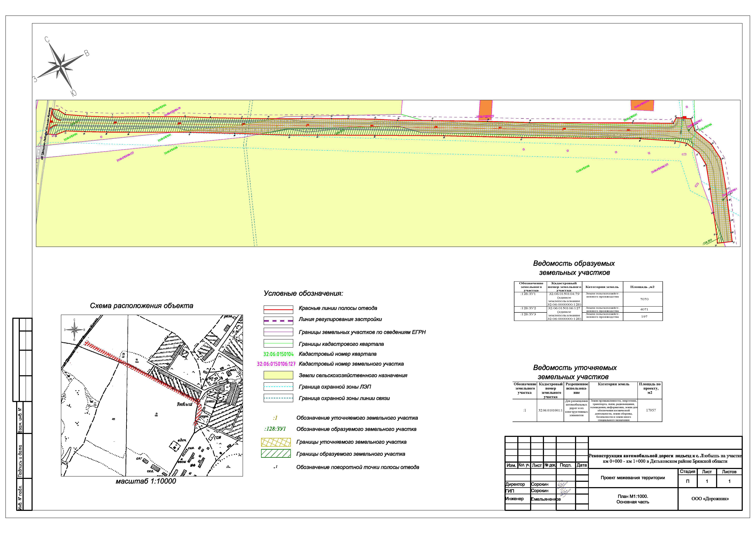This screenshot has width=756, height=534.
Task: Click the cyan dashed power line zone sample
Action: pyautogui.click(x=278, y=387)
